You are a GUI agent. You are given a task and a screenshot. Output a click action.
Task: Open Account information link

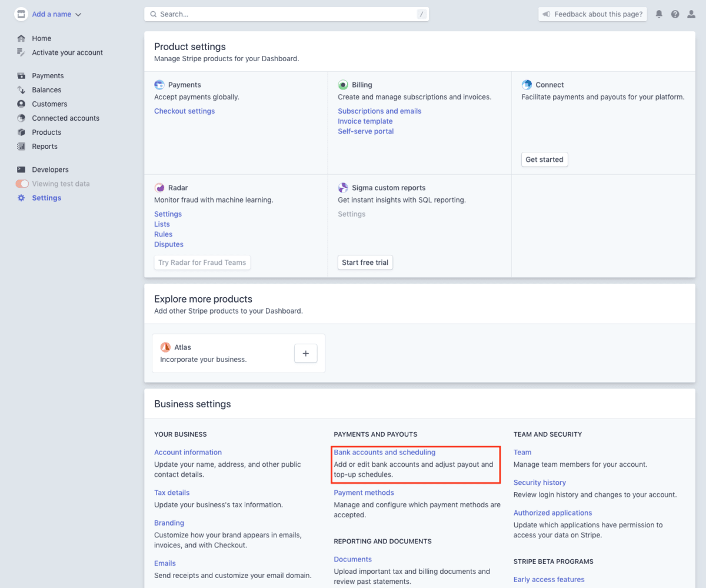[x=188, y=453]
